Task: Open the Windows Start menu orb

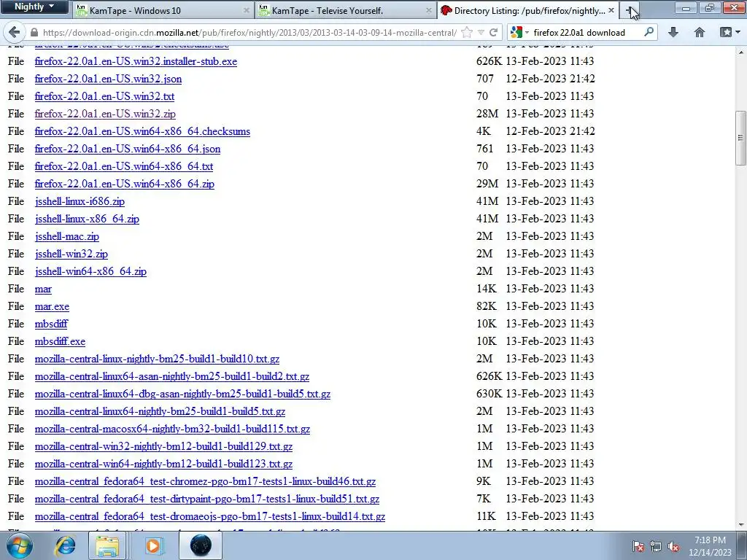Action: point(19,545)
